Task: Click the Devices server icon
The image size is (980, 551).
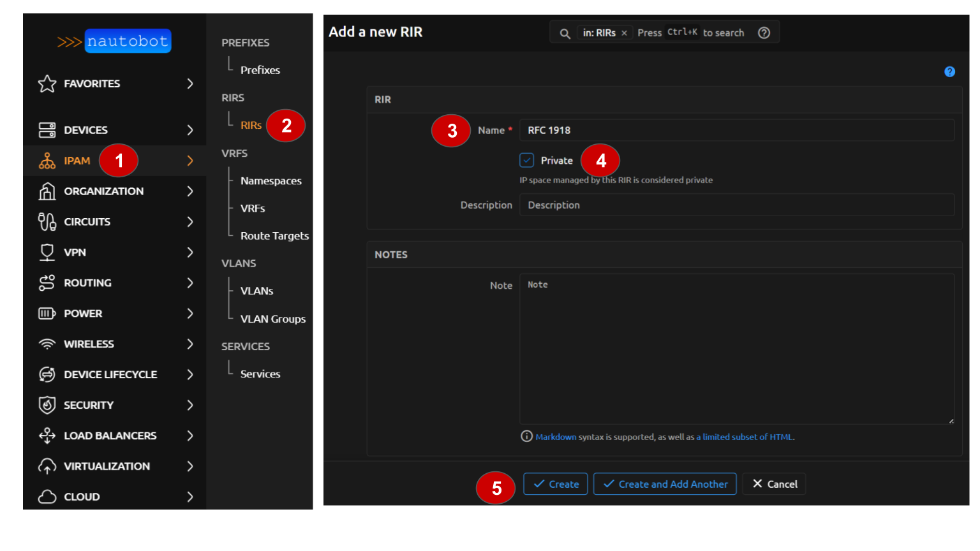Action: (47, 130)
